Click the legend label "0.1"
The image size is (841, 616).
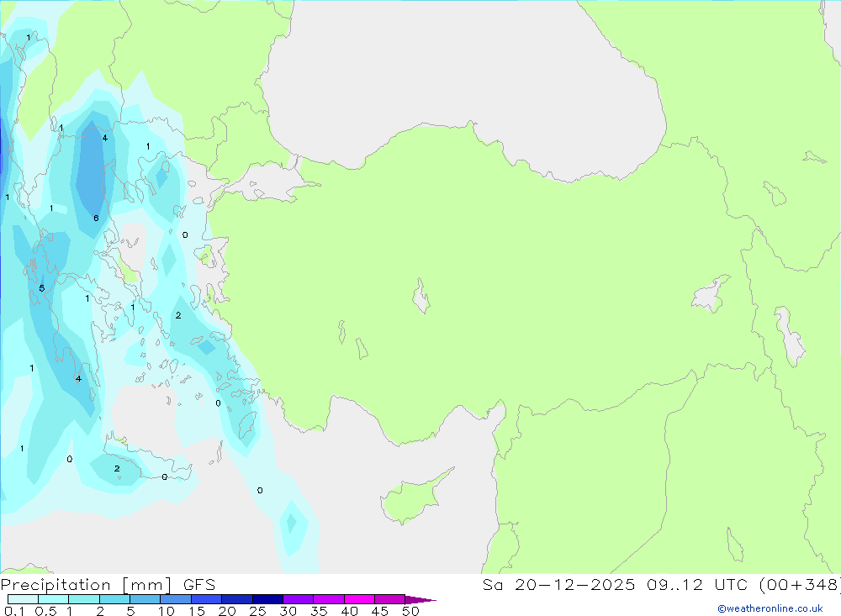(x=14, y=611)
